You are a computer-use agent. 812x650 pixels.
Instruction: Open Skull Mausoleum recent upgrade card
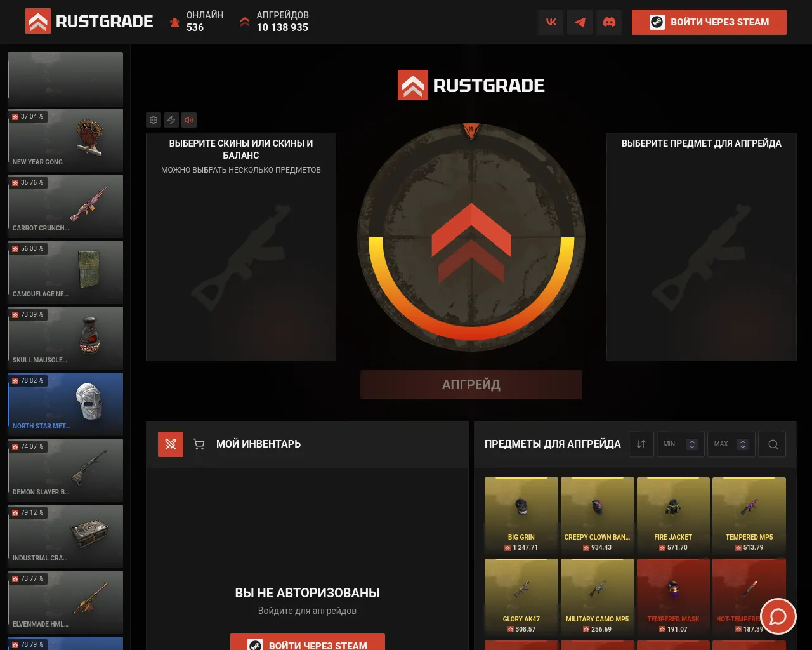click(65, 338)
